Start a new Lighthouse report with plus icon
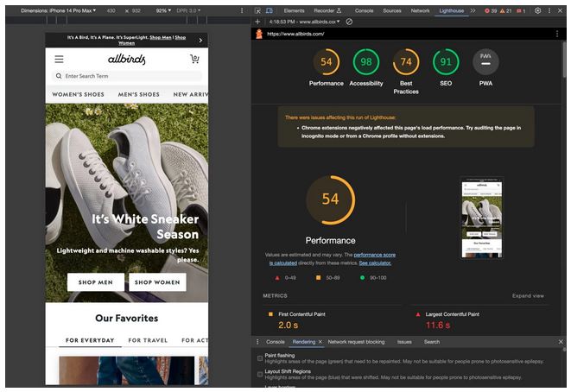Viewport: 571px width, 392px height. pyautogui.click(x=257, y=22)
